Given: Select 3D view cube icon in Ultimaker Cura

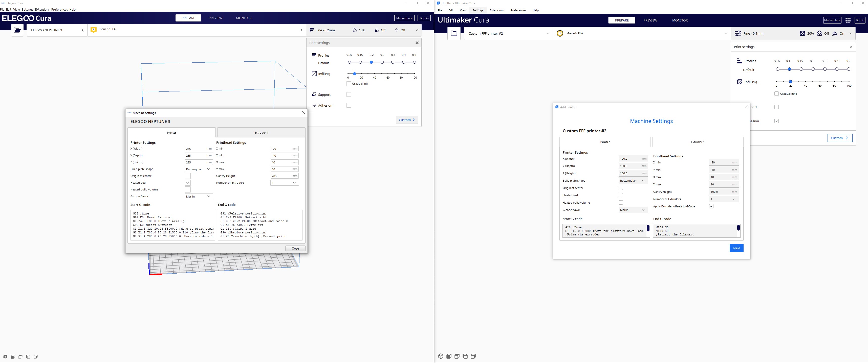Looking at the screenshot, I should pyautogui.click(x=441, y=356).
